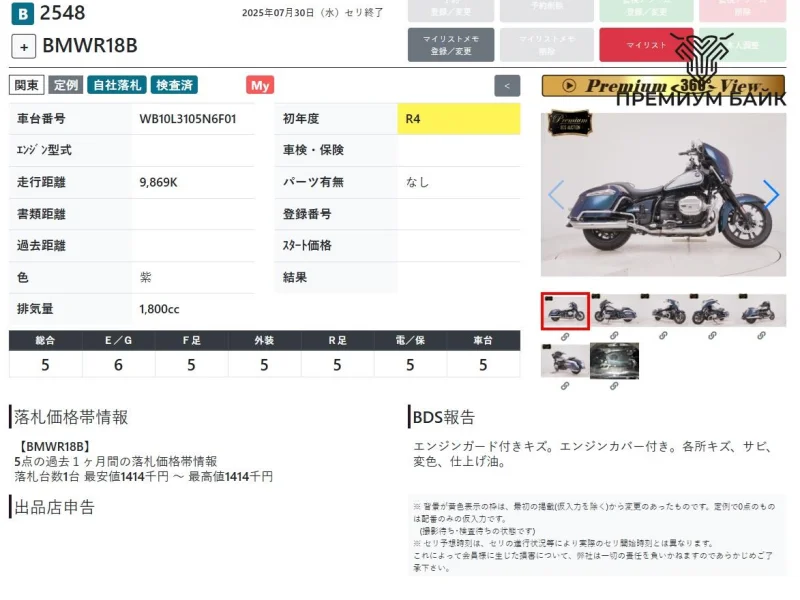Viewport: 800px width, 600px height.
Task: Open マイリストメモ 登録/変更 button
Action: click(x=450, y=45)
